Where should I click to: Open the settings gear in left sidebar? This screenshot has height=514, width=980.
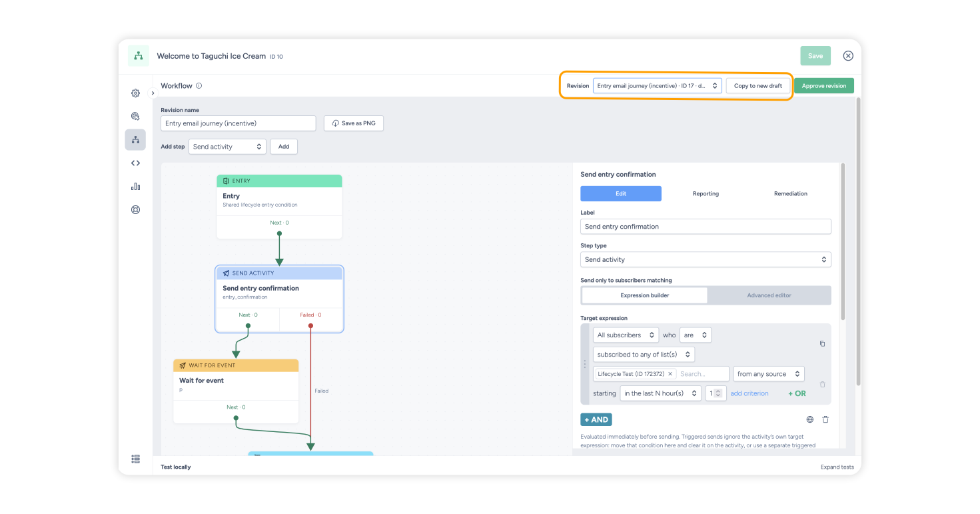[135, 93]
